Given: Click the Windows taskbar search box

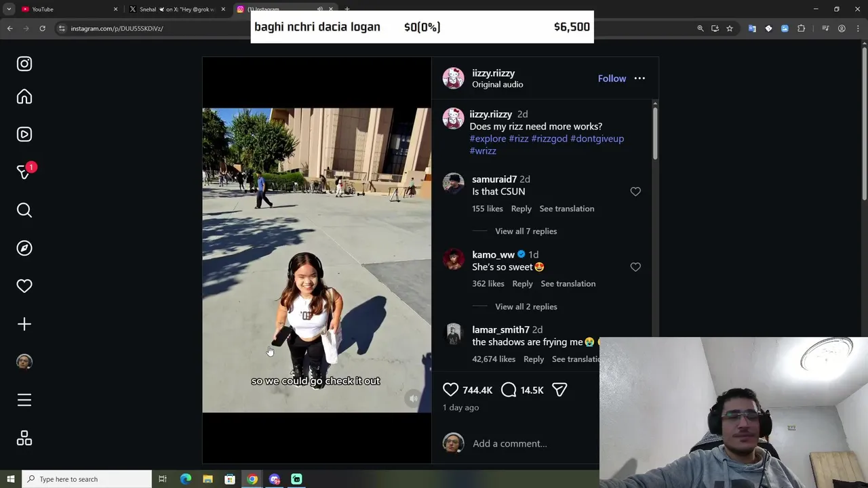Looking at the screenshot, I should pyautogui.click(x=87, y=479).
